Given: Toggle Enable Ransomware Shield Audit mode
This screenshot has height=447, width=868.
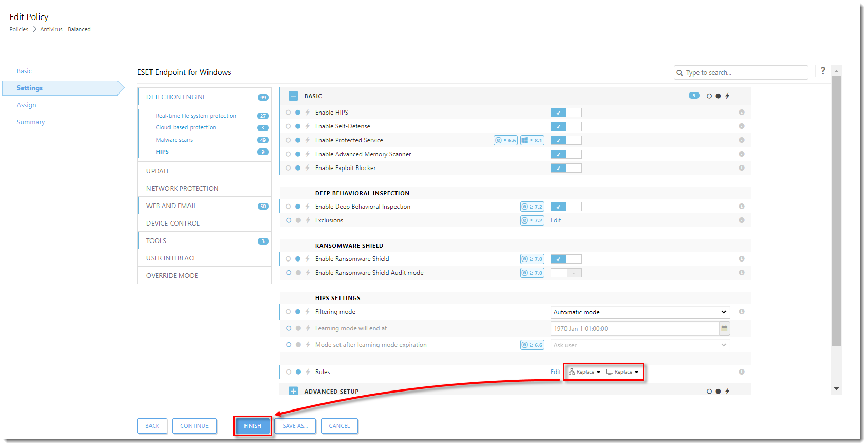Looking at the screenshot, I should pyautogui.click(x=565, y=273).
